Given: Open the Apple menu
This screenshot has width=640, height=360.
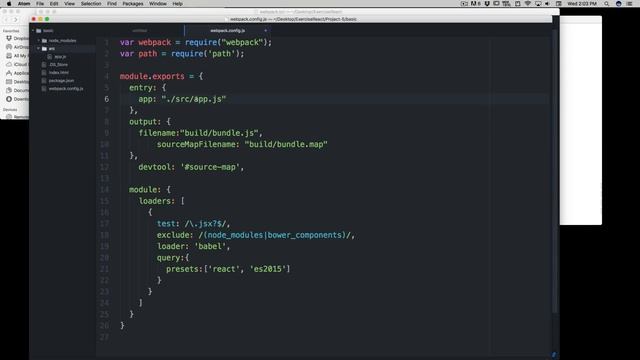Looking at the screenshot, I should coord(9,4).
